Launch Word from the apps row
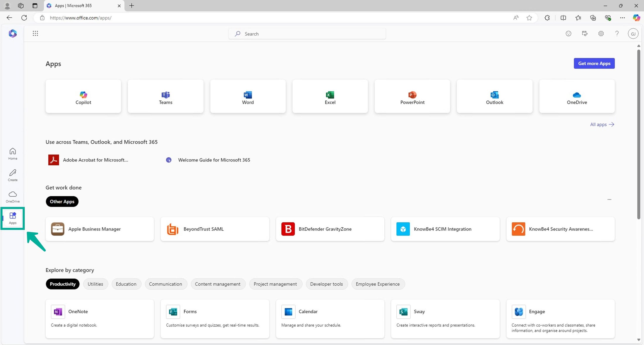The image size is (644, 345). (x=248, y=97)
